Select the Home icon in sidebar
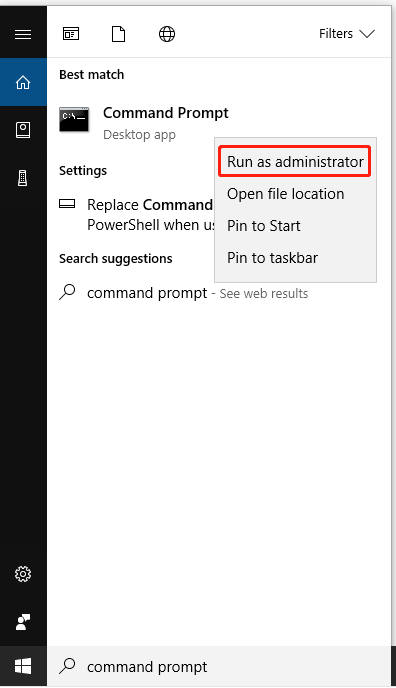 click(x=23, y=82)
